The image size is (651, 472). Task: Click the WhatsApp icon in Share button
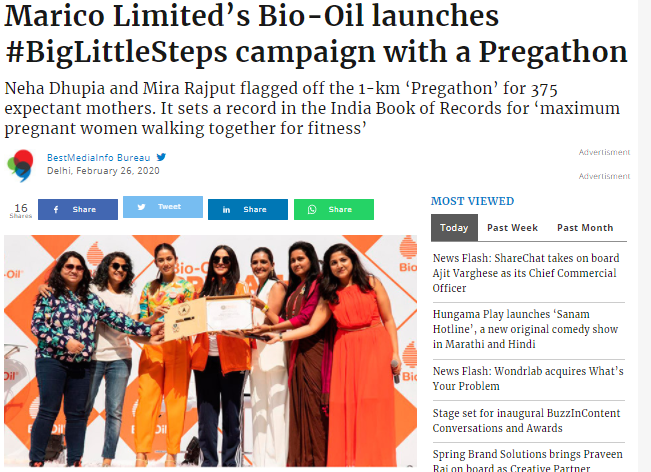312,210
